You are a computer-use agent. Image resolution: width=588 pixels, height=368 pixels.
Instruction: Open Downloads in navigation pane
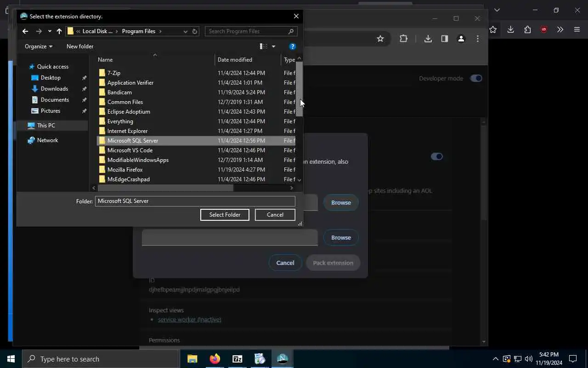point(54,89)
